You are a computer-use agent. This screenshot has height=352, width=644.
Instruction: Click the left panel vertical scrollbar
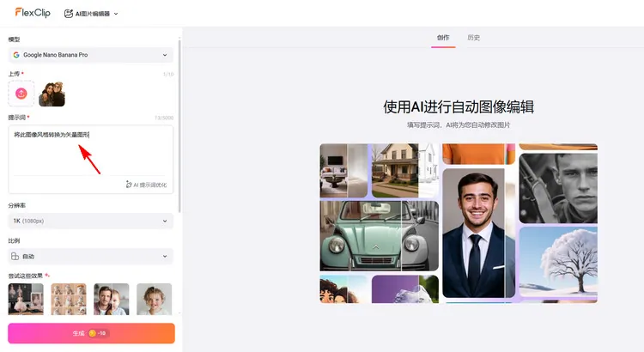pyautogui.click(x=179, y=120)
